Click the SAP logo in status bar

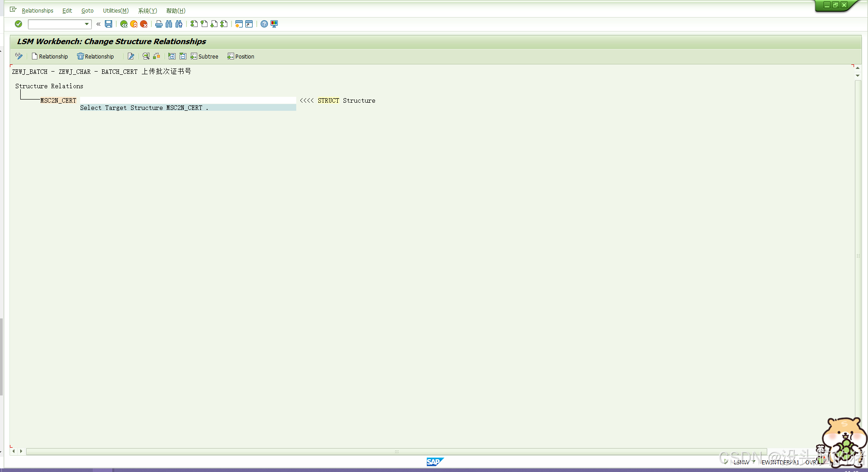click(435, 462)
